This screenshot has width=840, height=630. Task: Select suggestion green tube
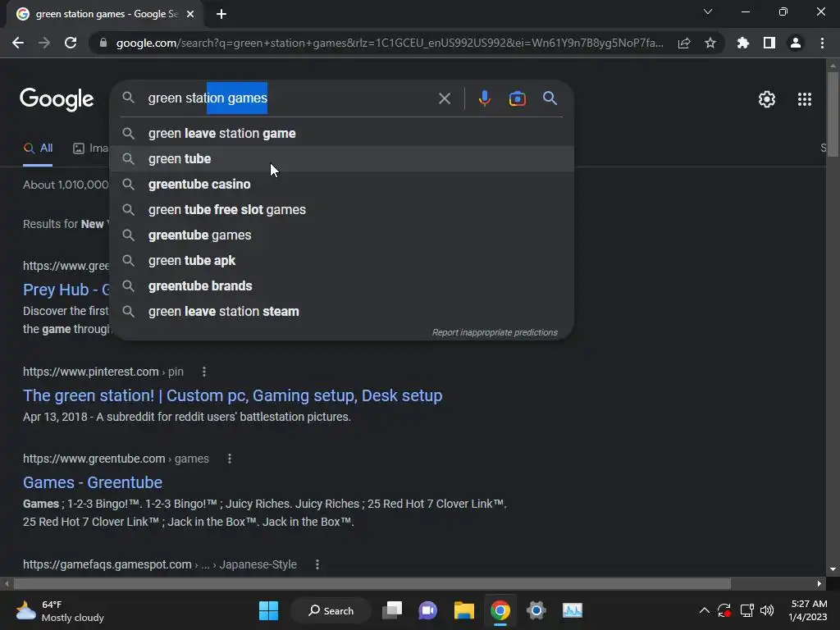pyautogui.click(x=342, y=158)
